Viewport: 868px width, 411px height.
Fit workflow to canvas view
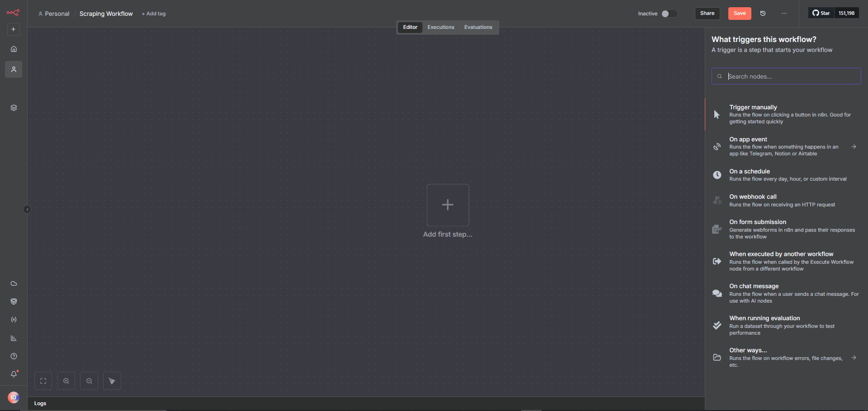coord(43,381)
